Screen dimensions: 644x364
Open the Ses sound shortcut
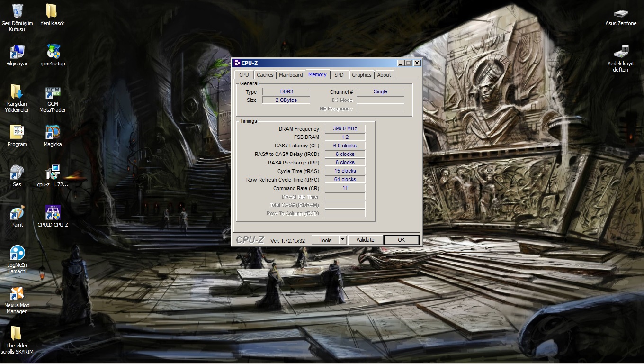tap(17, 172)
